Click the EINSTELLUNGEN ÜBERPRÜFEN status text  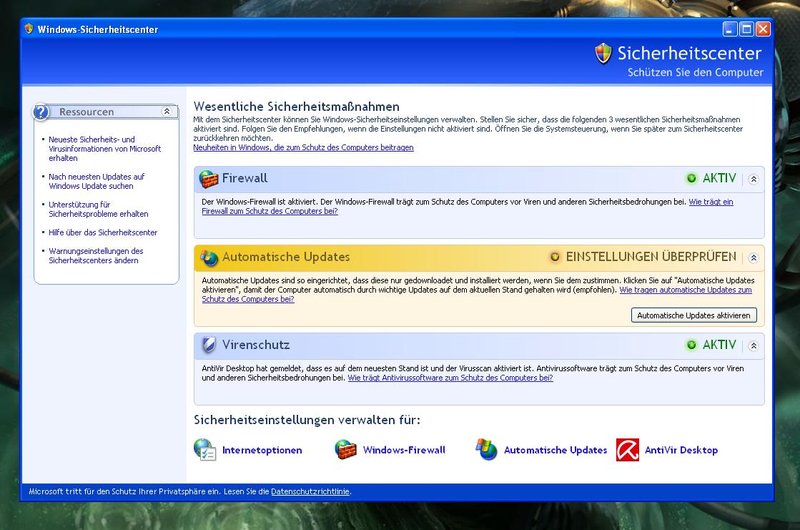pos(651,257)
